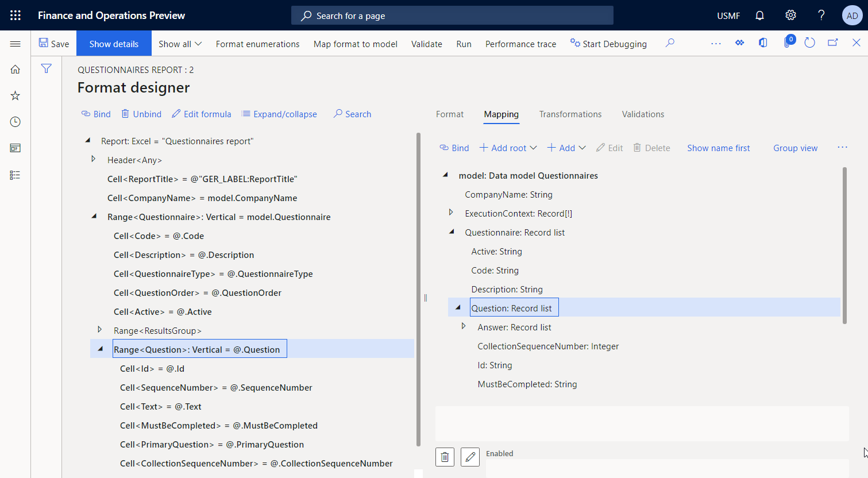Open the filter pane icon
The width and height of the screenshot is (868, 478).
coord(46,68)
